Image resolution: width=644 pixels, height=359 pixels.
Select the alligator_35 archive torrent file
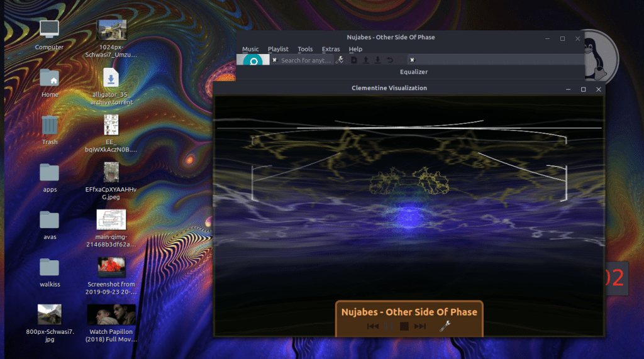click(111, 79)
